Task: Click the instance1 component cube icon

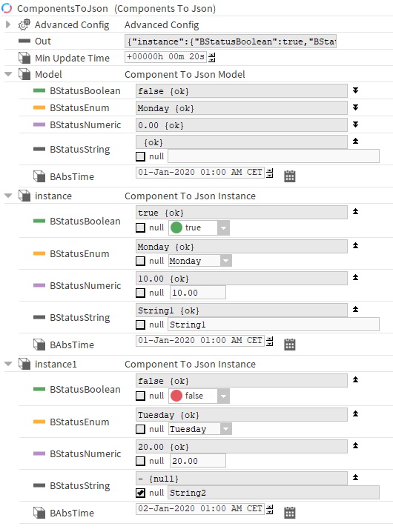Action: point(24,364)
